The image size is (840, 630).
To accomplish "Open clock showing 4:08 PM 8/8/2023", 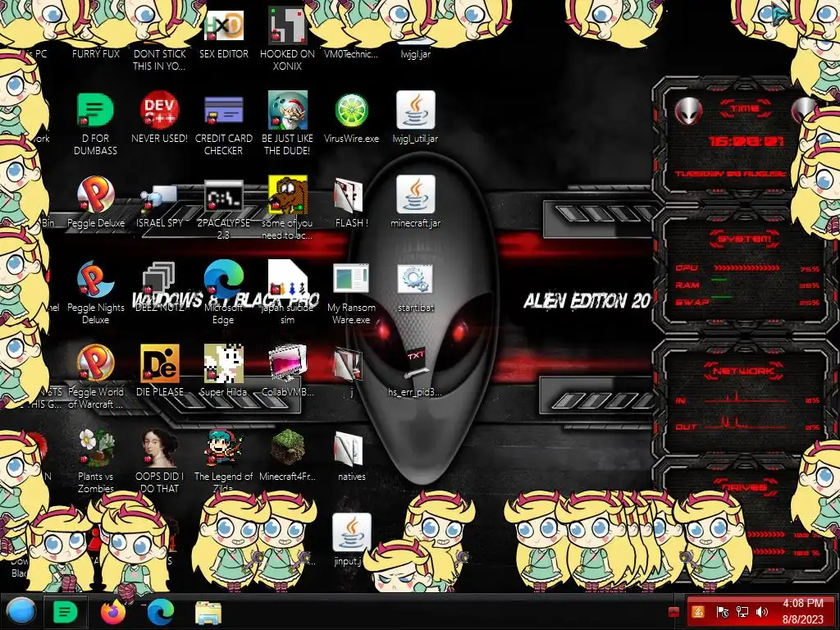I will pos(802,611).
